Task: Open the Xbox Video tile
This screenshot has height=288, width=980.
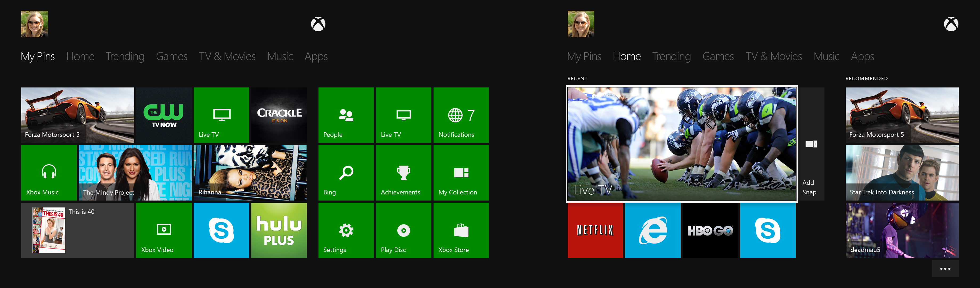Action: [x=164, y=230]
